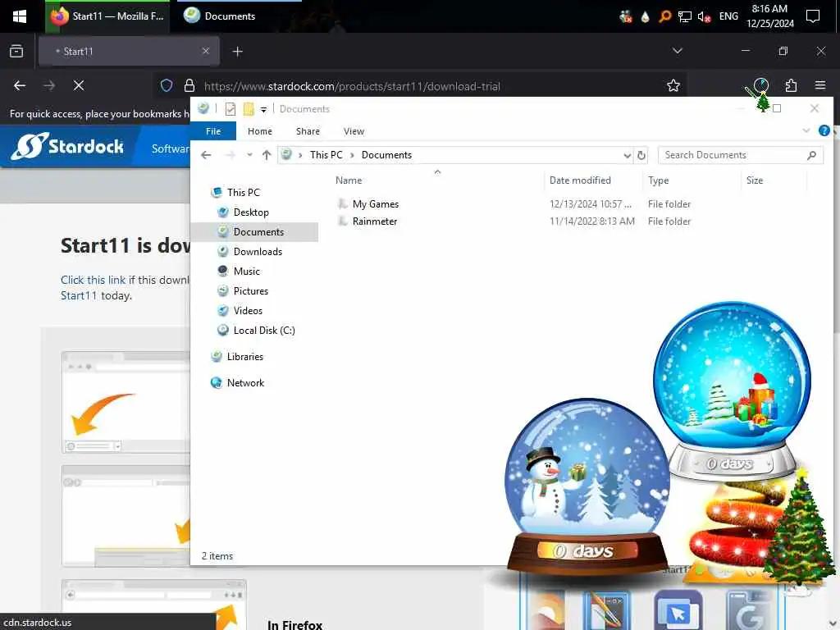The width and height of the screenshot is (840, 630).
Task: Open the Share ribbon tab
Action: pyautogui.click(x=308, y=131)
